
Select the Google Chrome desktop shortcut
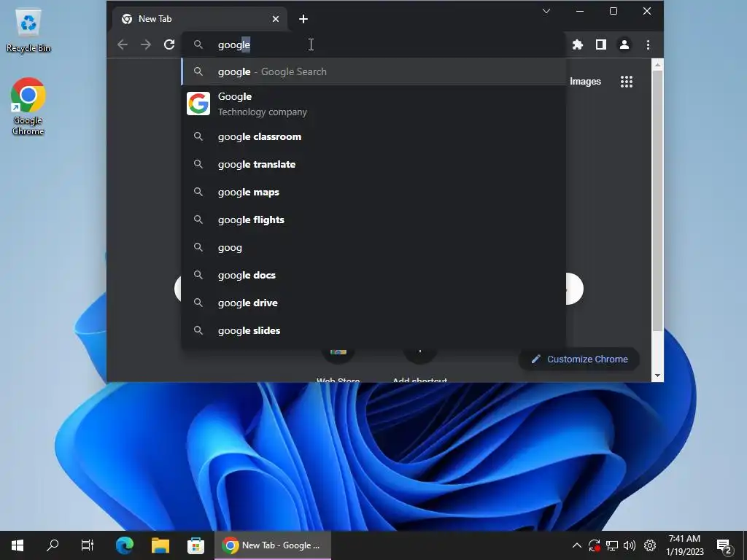click(x=28, y=106)
